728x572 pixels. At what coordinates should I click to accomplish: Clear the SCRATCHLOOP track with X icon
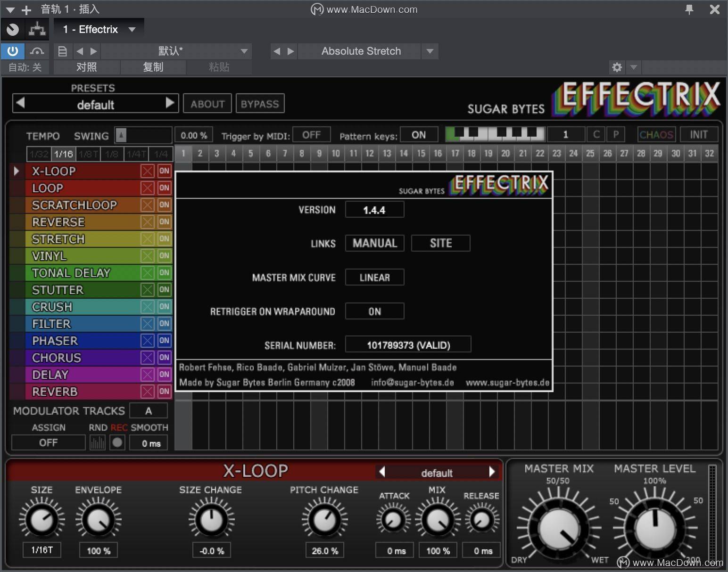click(x=148, y=205)
